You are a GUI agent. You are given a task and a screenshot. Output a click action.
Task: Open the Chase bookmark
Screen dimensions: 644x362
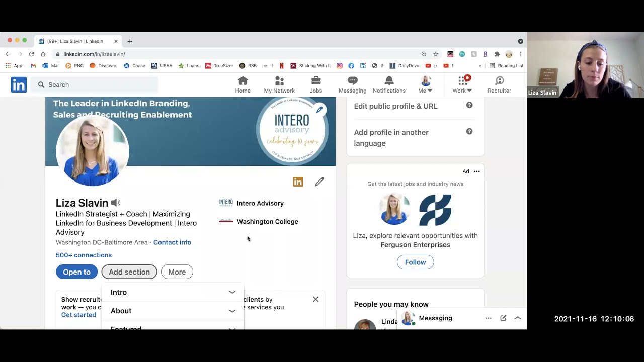[x=134, y=66]
